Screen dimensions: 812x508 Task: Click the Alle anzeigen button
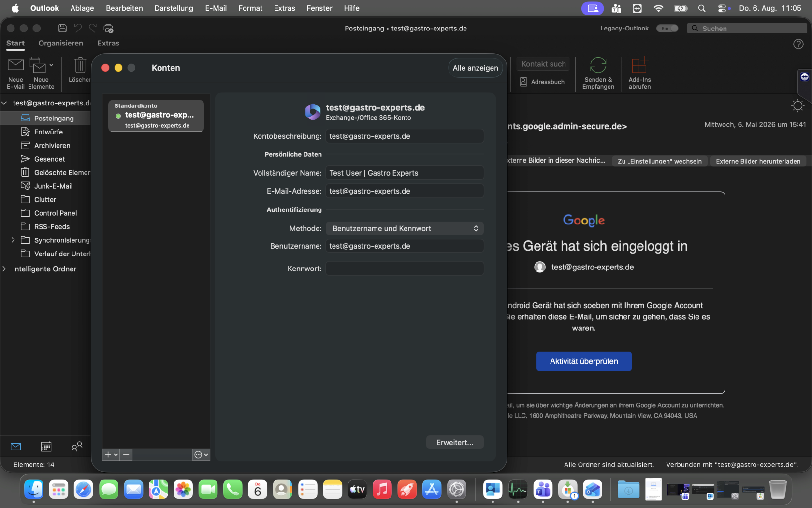476,68
